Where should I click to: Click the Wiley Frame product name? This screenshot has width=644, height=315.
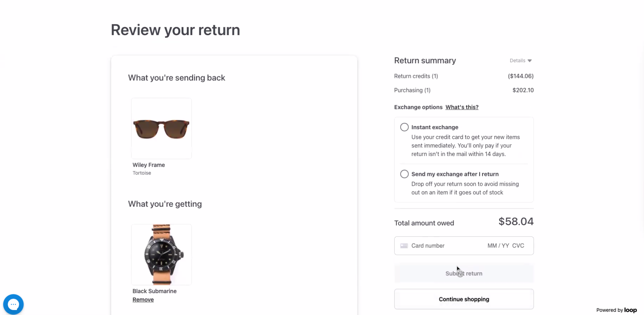tap(149, 165)
